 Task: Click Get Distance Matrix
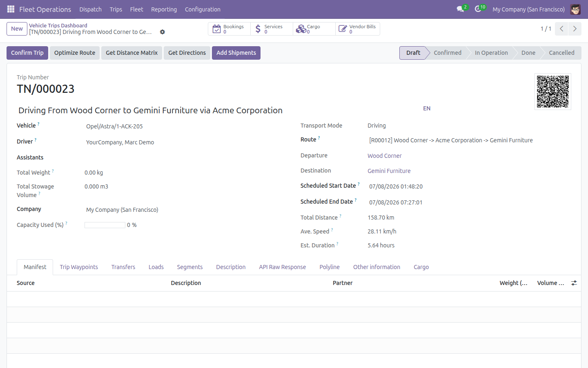pos(131,53)
